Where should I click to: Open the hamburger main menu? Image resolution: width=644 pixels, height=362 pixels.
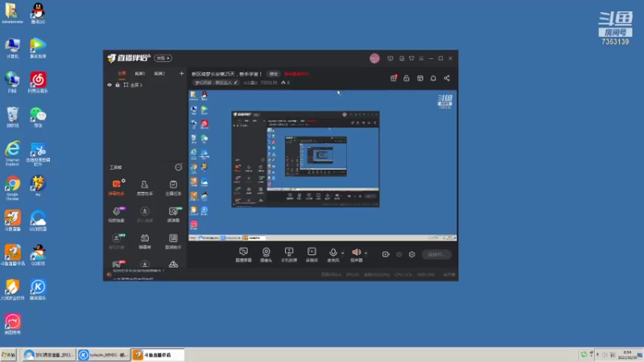coord(421,58)
